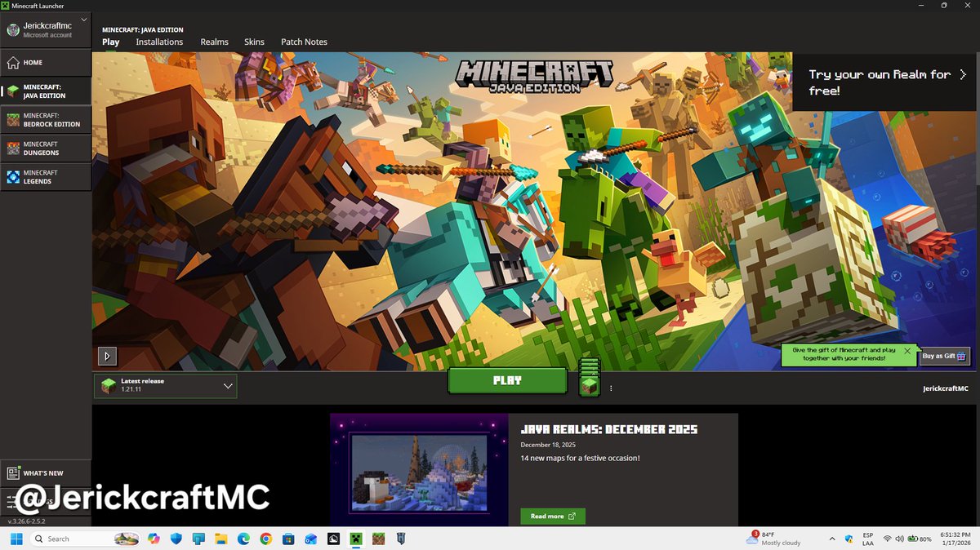Click the Windows Security tray icon
This screenshot has height=550, width=980.
coord(849,539)
